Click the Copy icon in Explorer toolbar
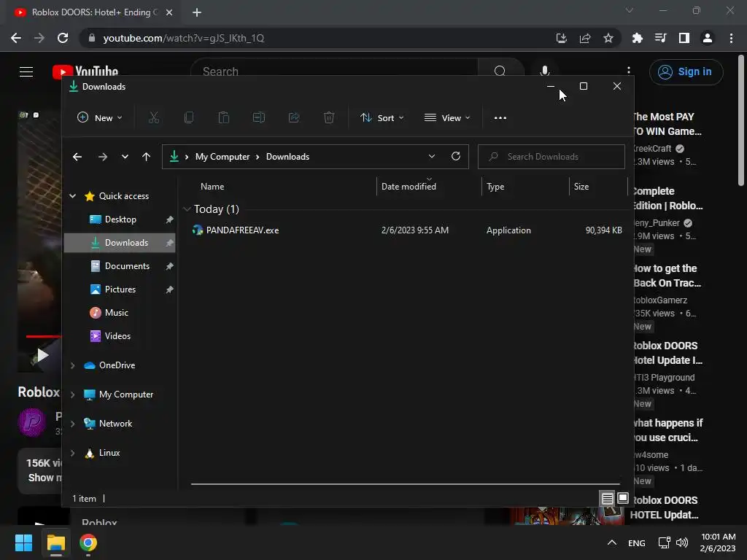 [189, 117]
